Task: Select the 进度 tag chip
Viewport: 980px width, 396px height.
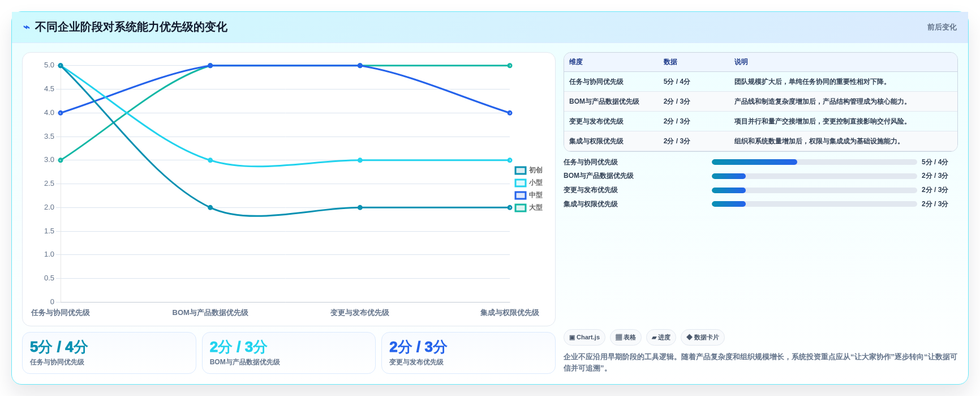Action: click(x=661, y=337)
